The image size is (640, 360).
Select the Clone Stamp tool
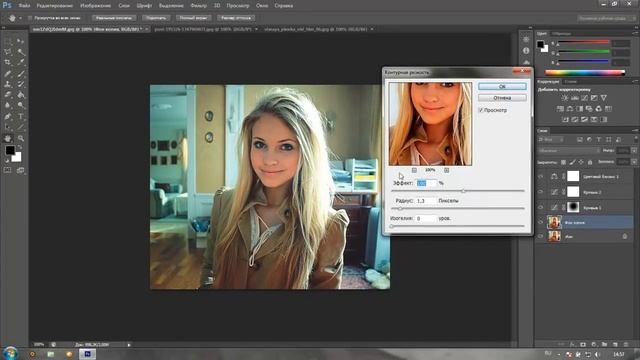(8, 84)
